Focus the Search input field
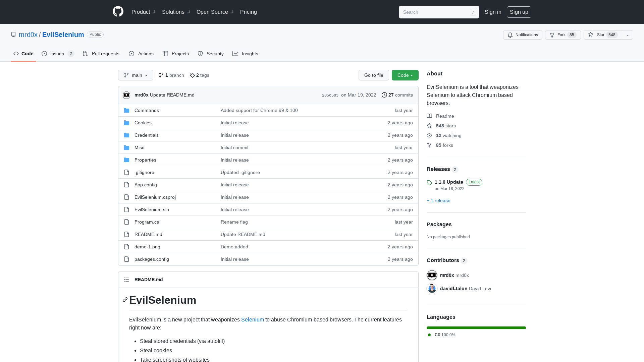The image size is (644, 362). 439,12
